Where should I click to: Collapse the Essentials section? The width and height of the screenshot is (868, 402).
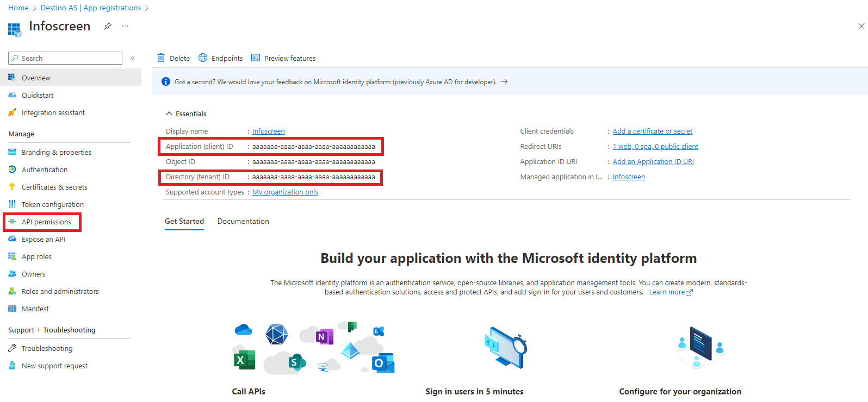pyautogui.click(x=186, y=114)
